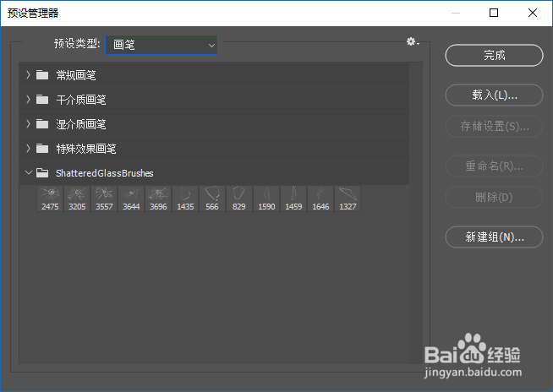Viewport: 553px width, 392px height.
Task: Select the ShatteredGlassBrushes group name
Action: [104, 173]
